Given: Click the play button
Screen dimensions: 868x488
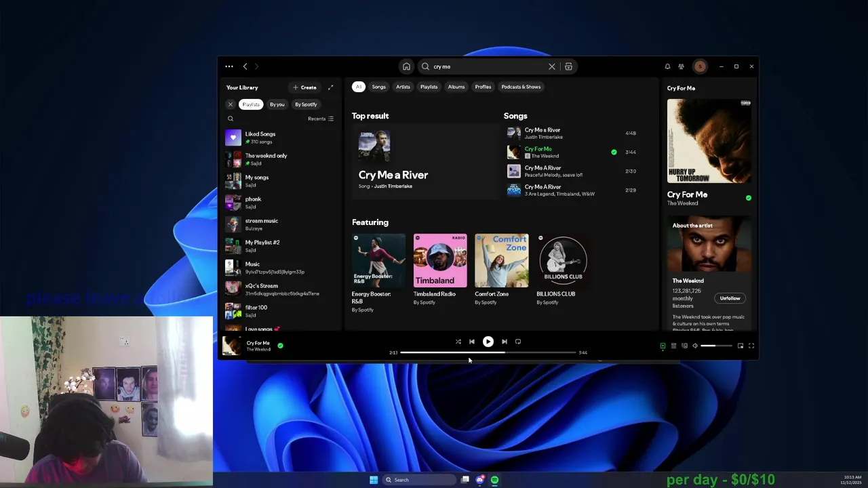Looking at the screenshot, I should (488, 342).
